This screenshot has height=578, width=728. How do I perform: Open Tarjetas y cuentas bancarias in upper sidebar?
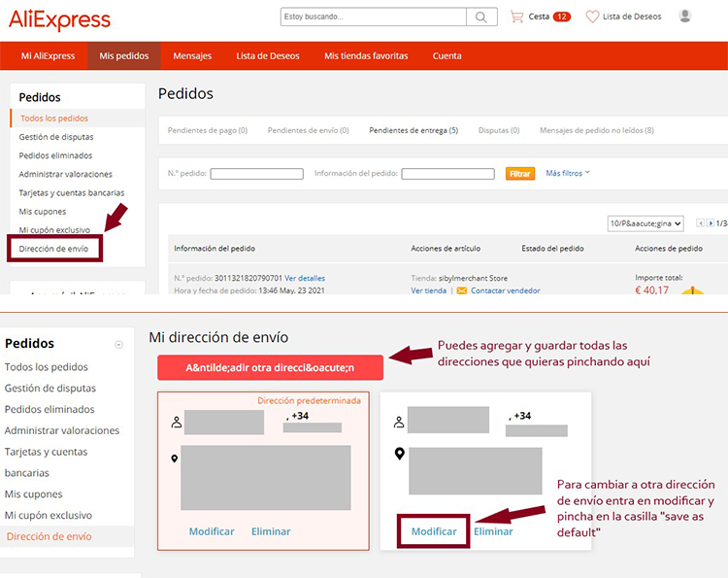72,192
